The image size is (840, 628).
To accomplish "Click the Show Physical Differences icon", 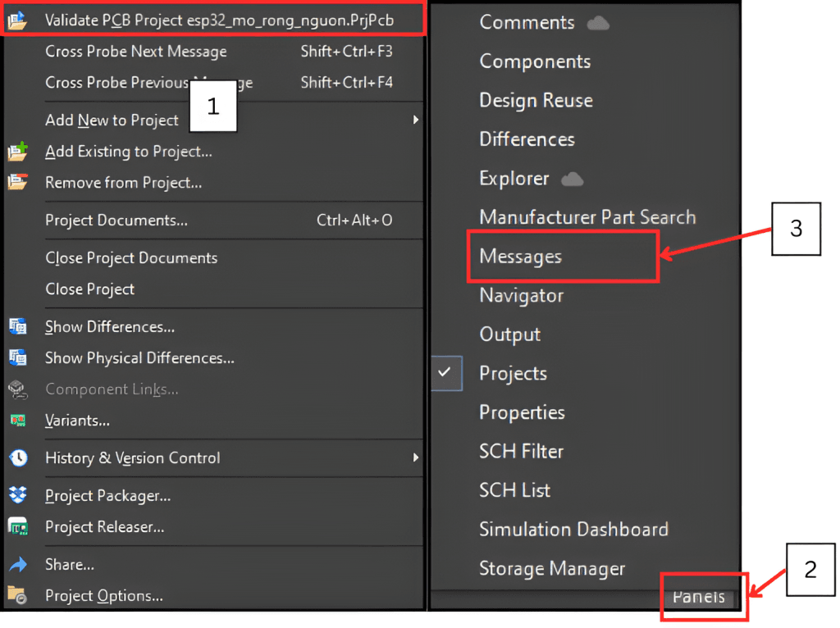I will [x=17, y=358].
